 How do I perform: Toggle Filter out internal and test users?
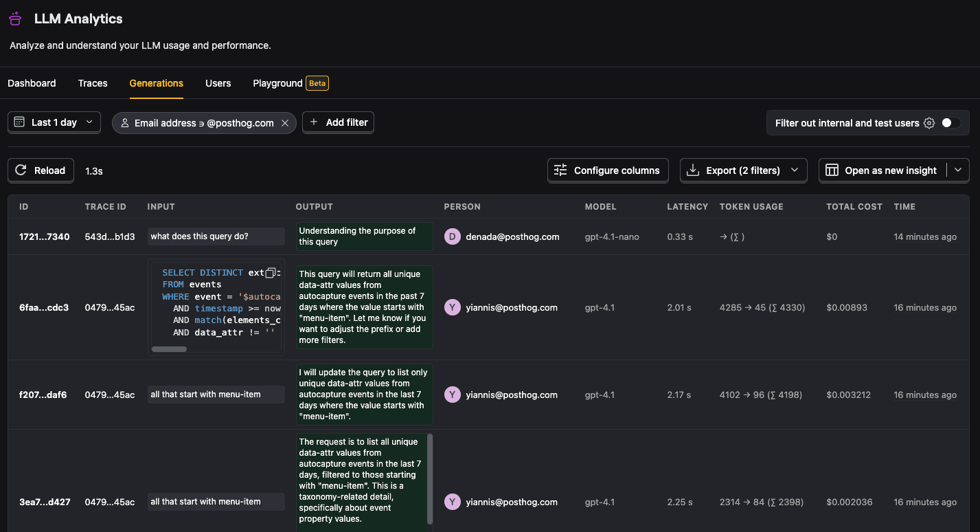point(950,123)
